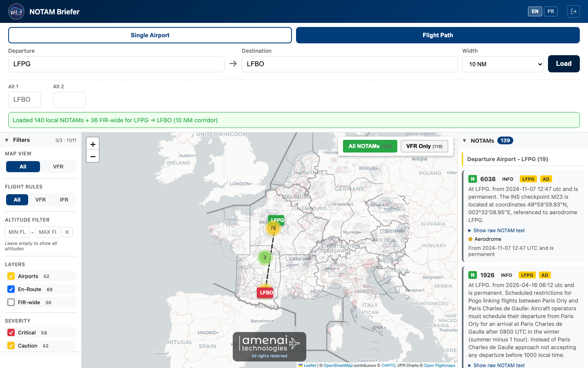Open the corridor Width dropdown

pos(503,64)
